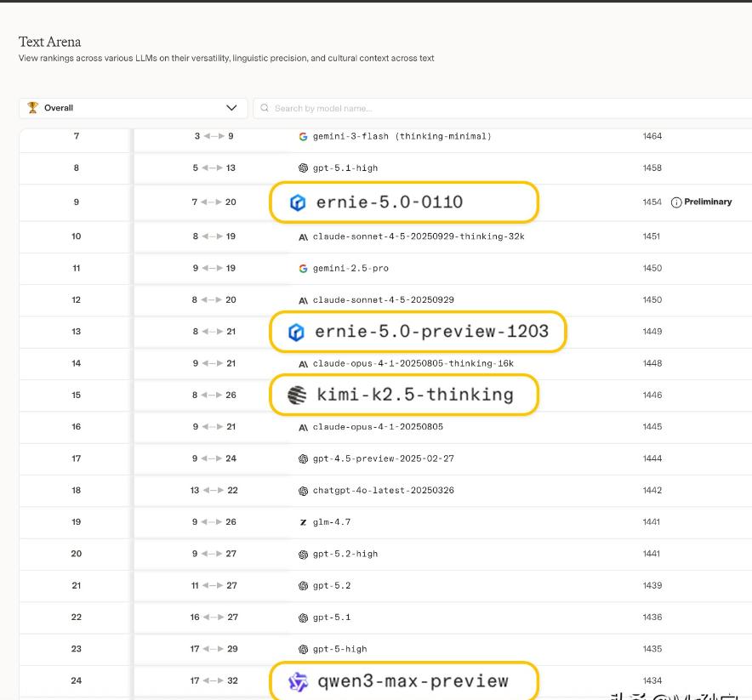This screenshot has width=752, height=700.
Task: Click OpenAI icon beside gpt-5.2-high
Action: [x=303, y=555]
